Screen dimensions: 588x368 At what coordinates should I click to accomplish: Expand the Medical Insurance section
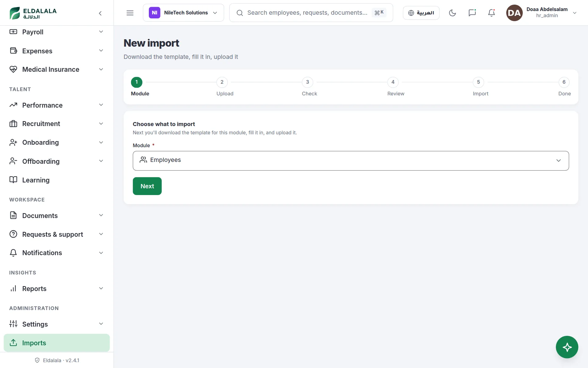coord(57,69)
